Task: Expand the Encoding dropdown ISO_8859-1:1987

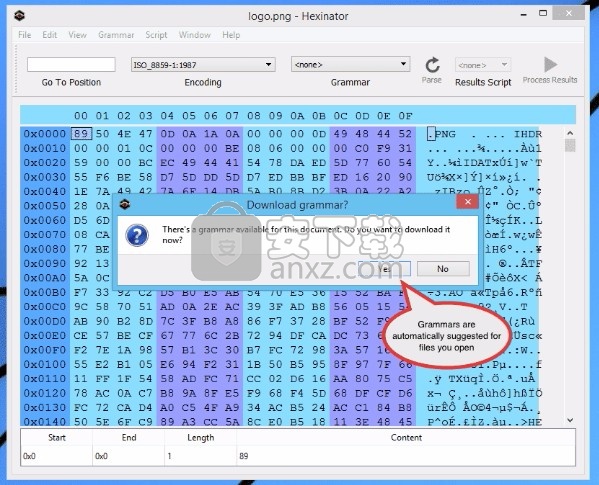Action: 203,65
